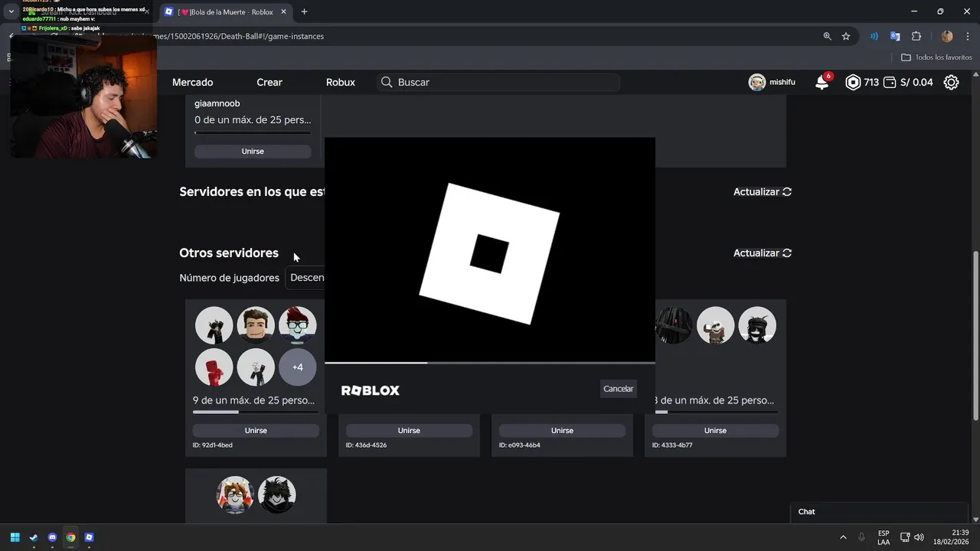Switch to Bola de la Muerte Roblox tab
Screen dimensions: 980x551
[x=224, y=11]
